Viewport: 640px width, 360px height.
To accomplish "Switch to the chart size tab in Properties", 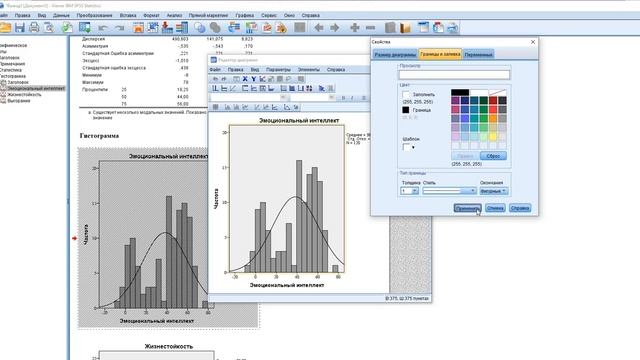I will 395,54.
